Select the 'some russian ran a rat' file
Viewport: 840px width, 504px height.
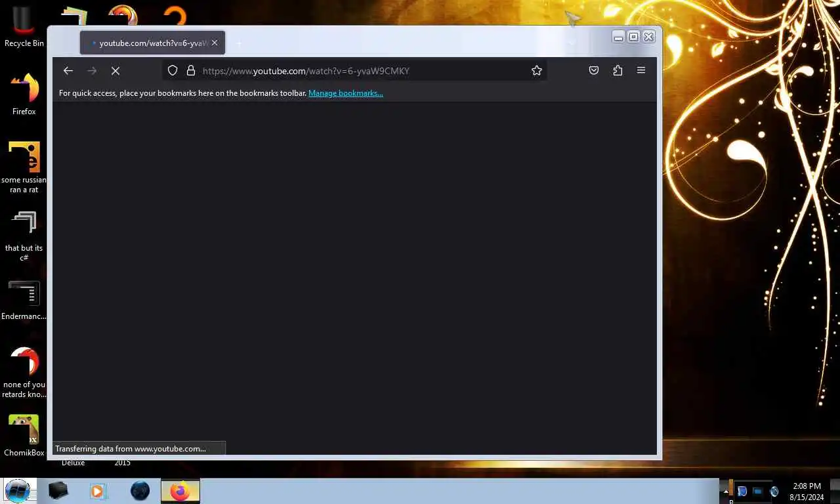pos(24,167)
